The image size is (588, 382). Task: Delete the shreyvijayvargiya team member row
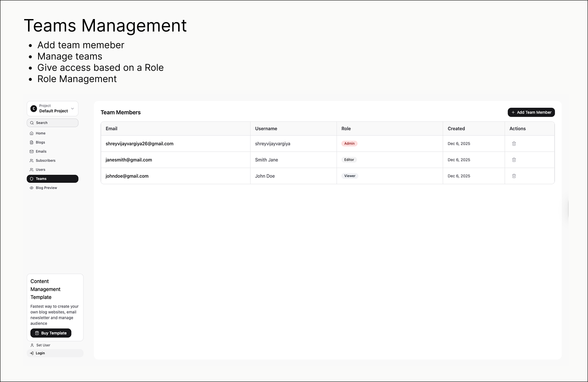point(514,144)
